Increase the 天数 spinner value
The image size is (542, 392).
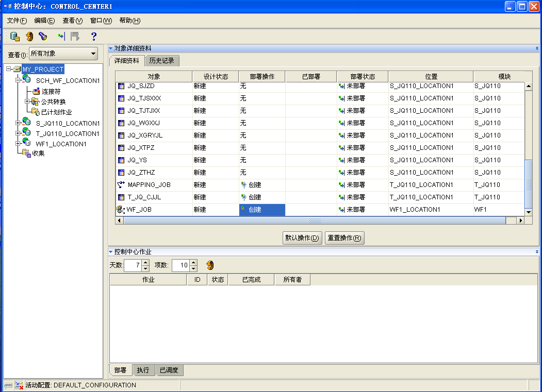click(145, 263)
